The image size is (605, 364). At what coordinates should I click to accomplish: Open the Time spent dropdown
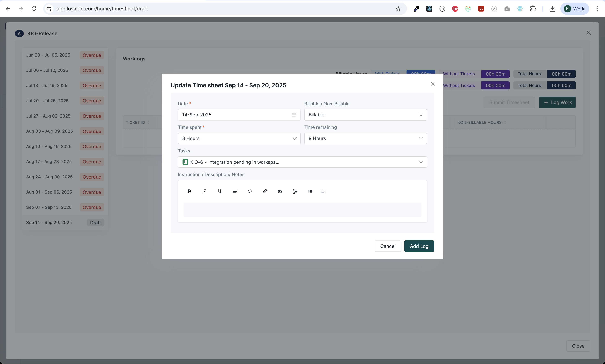[239, 138]
